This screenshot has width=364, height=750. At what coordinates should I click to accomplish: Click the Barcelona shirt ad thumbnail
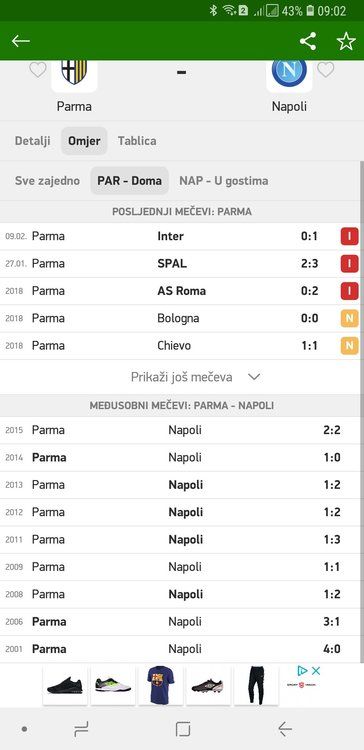tap(161, 685)
